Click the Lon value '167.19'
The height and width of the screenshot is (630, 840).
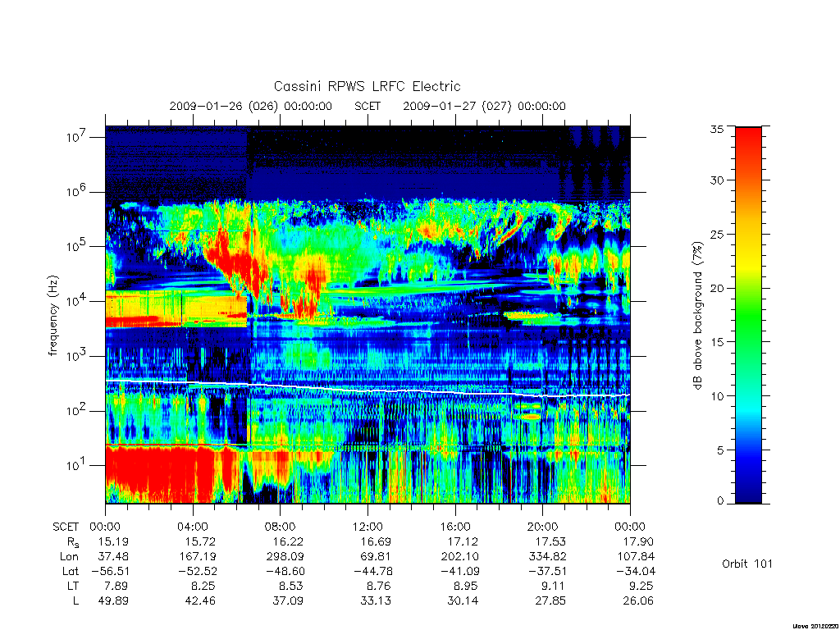(198, 557)
